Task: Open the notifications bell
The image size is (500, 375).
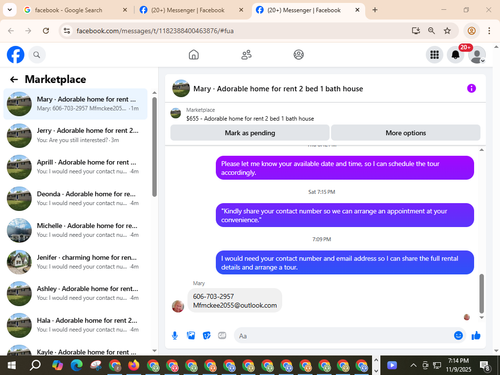Action: [456, 55]
